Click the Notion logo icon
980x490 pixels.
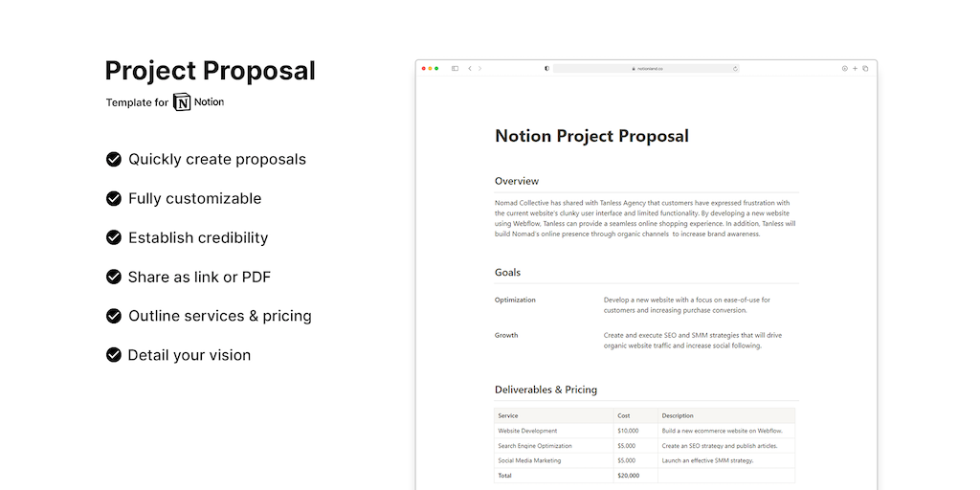(x=182, y=102)
